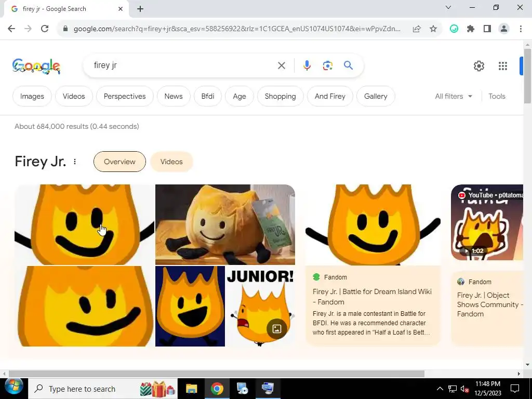Viewport: 532px width, 399px height.
Task: Open the image gallery icon on the JUNIOR! picture
Action: pyautogui.click(x=277, y=329)
